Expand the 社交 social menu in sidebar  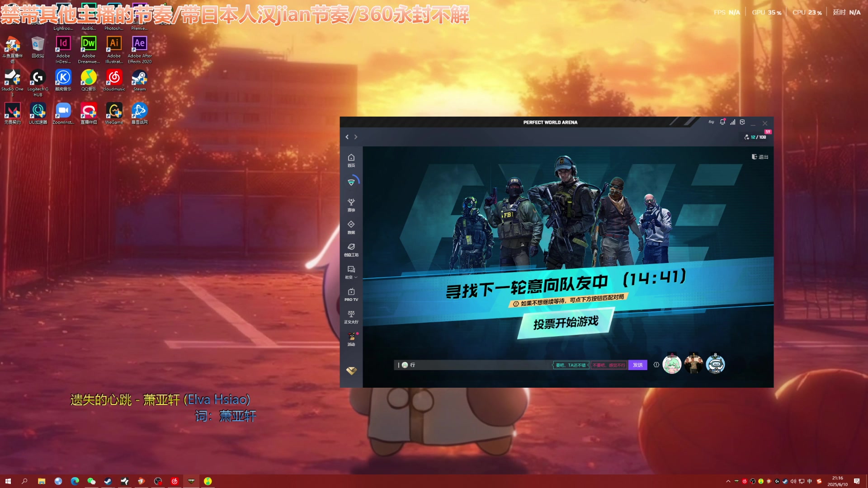coord(351,272)
